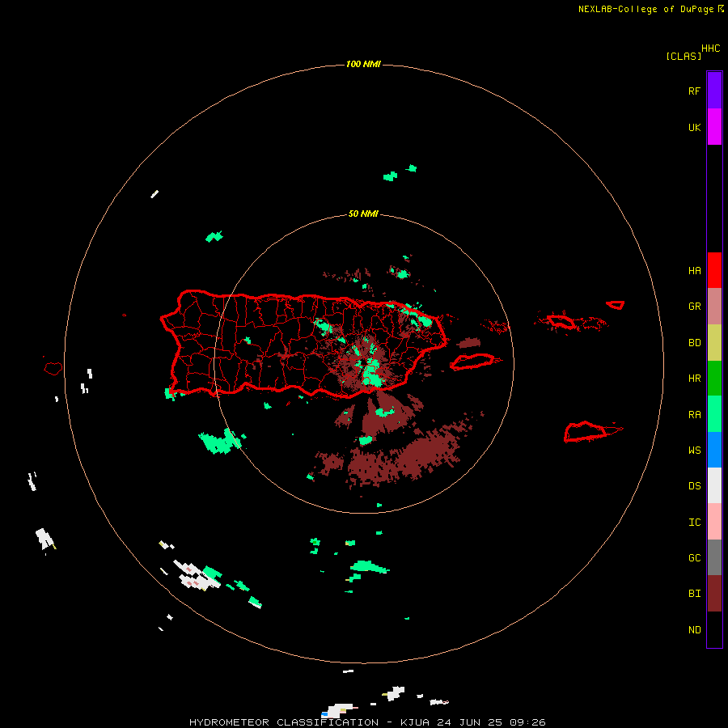The height and width of the screenshot is (728, 728).
Task: Click the 'HR' legend label
Action: coord(694,379)
